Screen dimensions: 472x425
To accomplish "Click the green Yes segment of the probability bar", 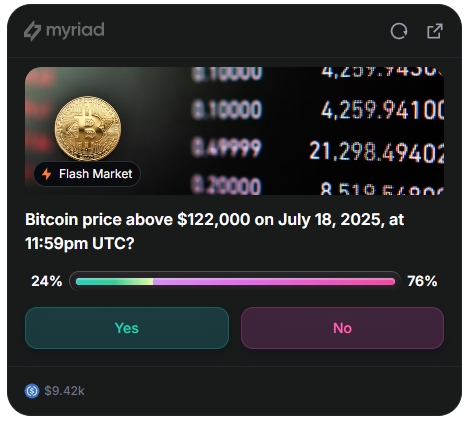I will tap(114, 282).
